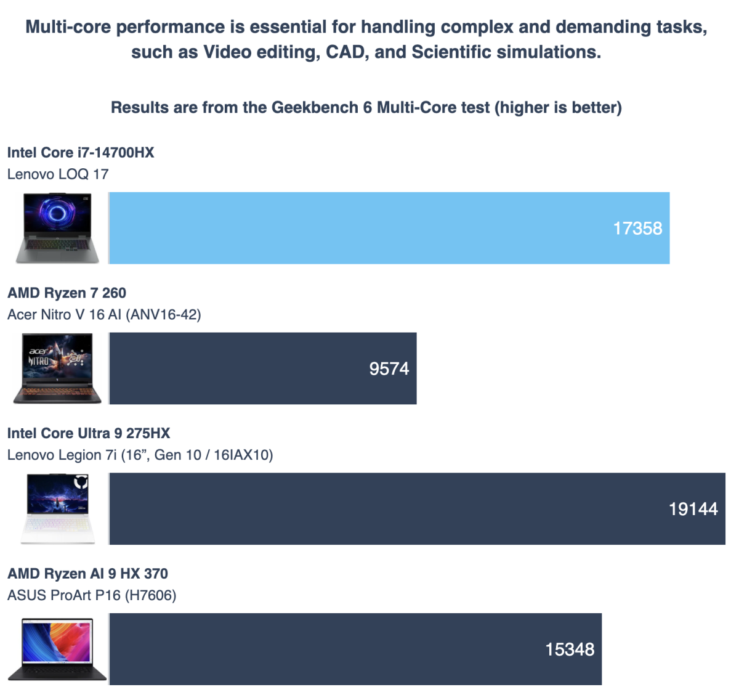739x700 pixels.
Task: Click the AMD Ryzen AI 9 HX 370 title
Action: (x=87, y=574)
